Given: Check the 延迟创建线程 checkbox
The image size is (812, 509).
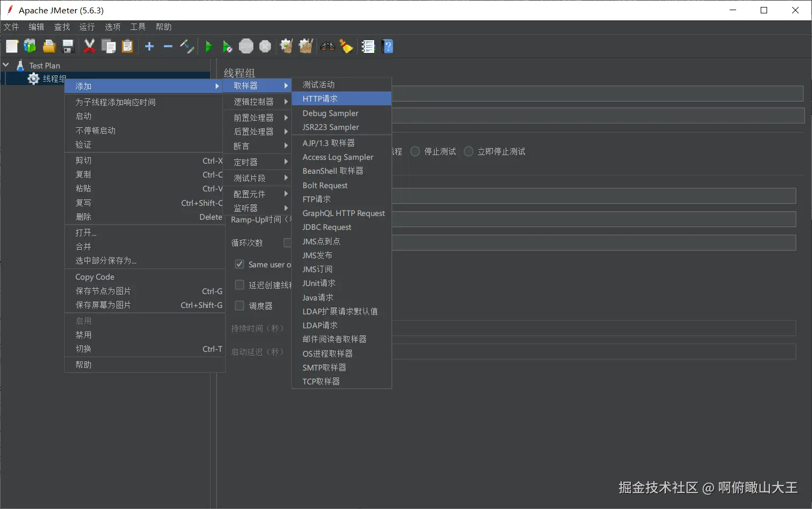Looking at the screenshot, I should pyautogui.click(x=239, y=285).
